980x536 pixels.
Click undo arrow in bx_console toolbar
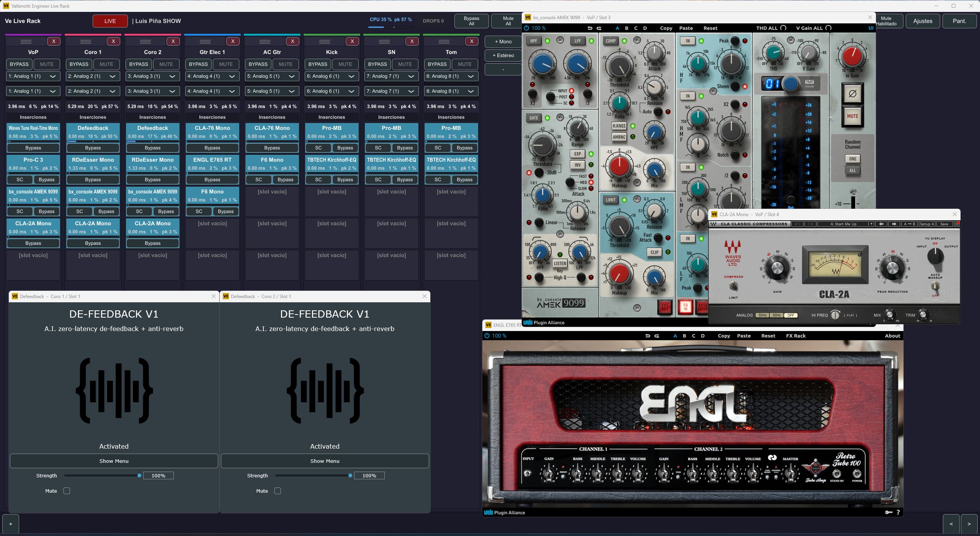coord(590,28)
